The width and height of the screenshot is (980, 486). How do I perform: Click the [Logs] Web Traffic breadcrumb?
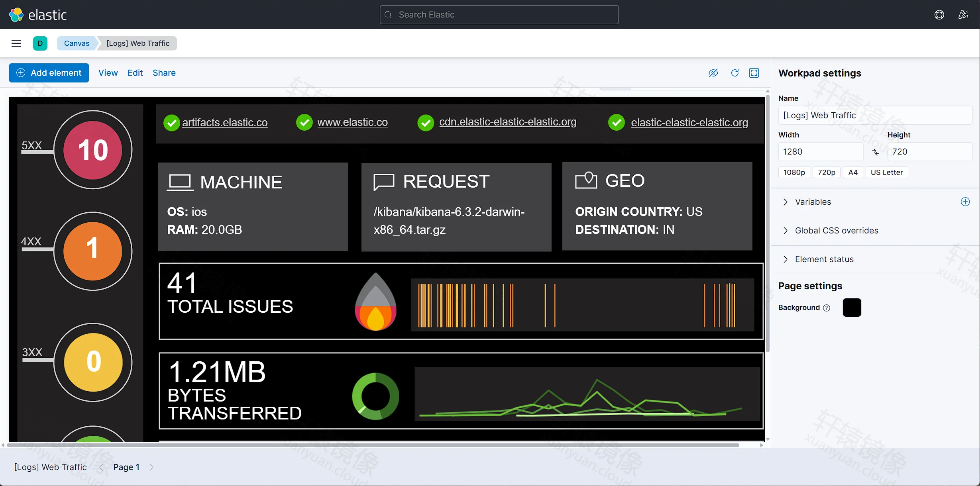pyautogui.click(x=138, y=43)
